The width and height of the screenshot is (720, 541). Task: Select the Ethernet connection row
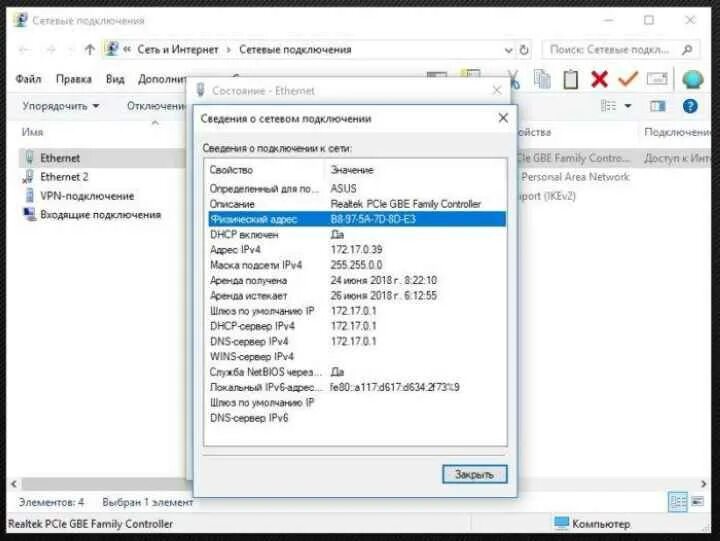[101, 158]
